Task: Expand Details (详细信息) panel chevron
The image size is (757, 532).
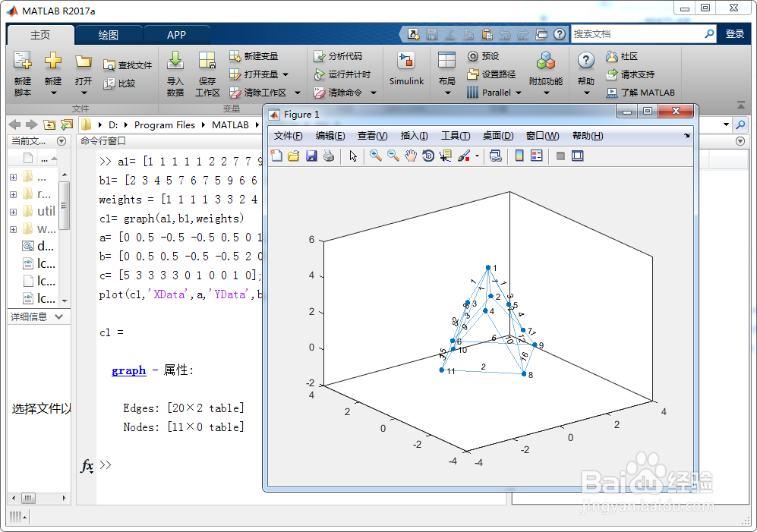Action: 59,316
